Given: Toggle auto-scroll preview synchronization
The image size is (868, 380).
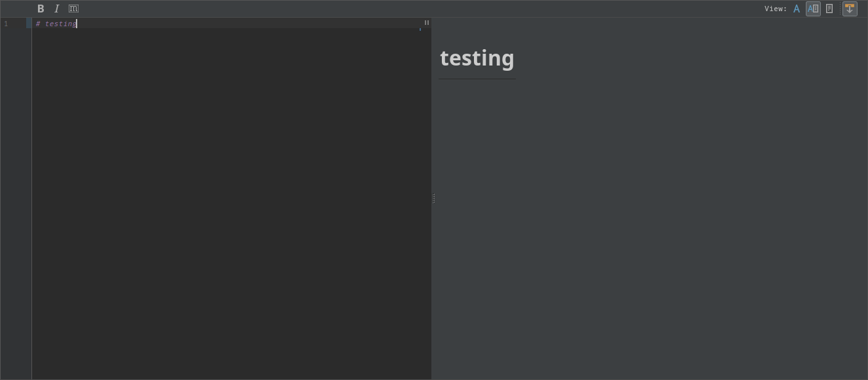Looking at the screenshot, I should point(850,9).
